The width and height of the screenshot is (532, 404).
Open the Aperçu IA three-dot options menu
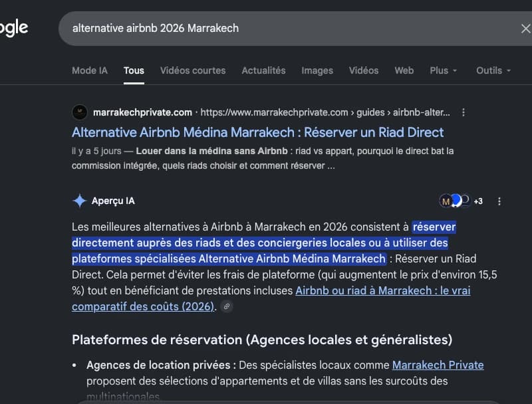499,201
